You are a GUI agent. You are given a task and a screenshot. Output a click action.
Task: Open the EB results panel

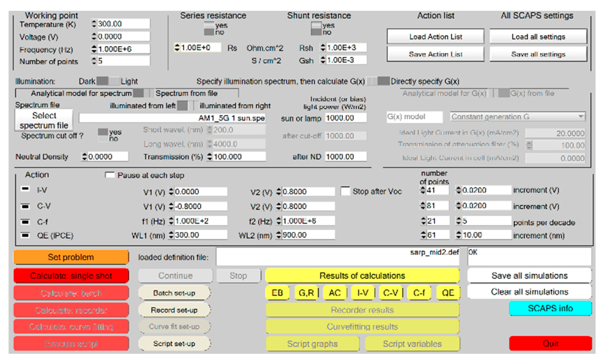click(x=277, y=293)
